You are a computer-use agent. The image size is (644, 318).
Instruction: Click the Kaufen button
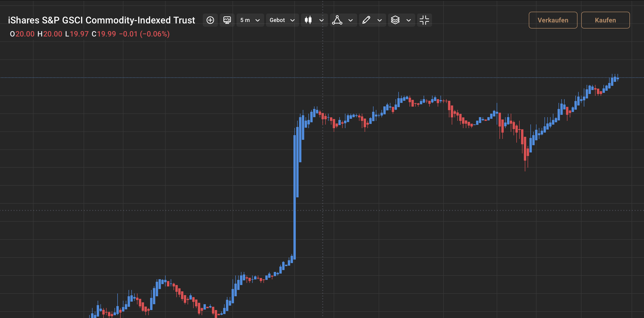[605, 20]
